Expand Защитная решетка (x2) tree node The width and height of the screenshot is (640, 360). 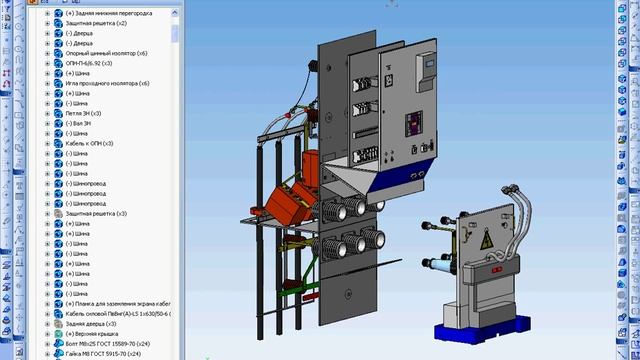click(x=47, y=23)
